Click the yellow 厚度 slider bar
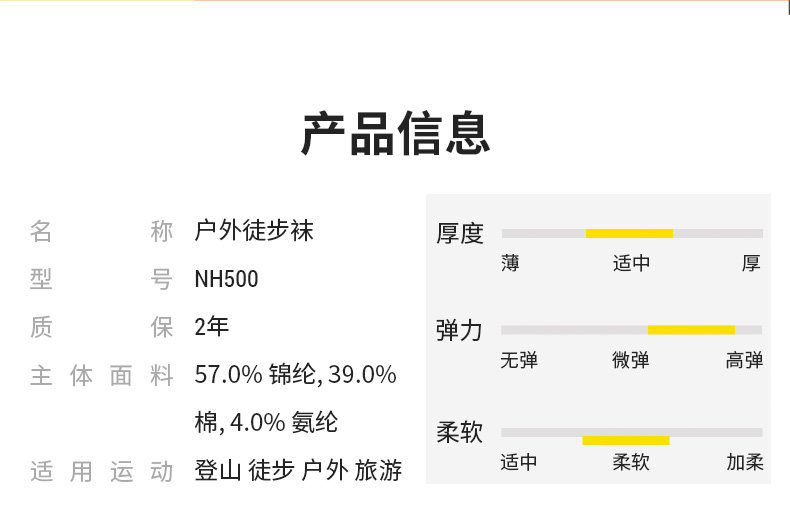Image resolution: width=790 pixels, height=528 pixels. click(629, 233)
